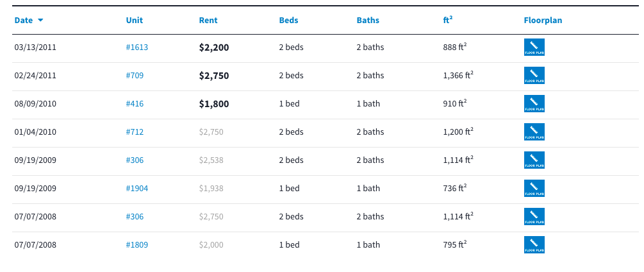The width and height of the screenshot is (644, 272).
Task: Go to unit #1904 details
Action: pyautogui.click(x=137, y=189)
